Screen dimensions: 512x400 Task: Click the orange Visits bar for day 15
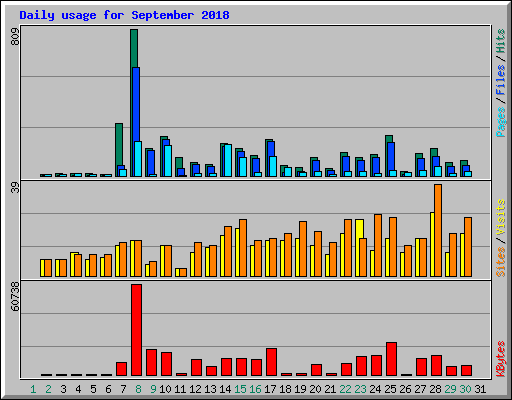(x=243, y=248)
